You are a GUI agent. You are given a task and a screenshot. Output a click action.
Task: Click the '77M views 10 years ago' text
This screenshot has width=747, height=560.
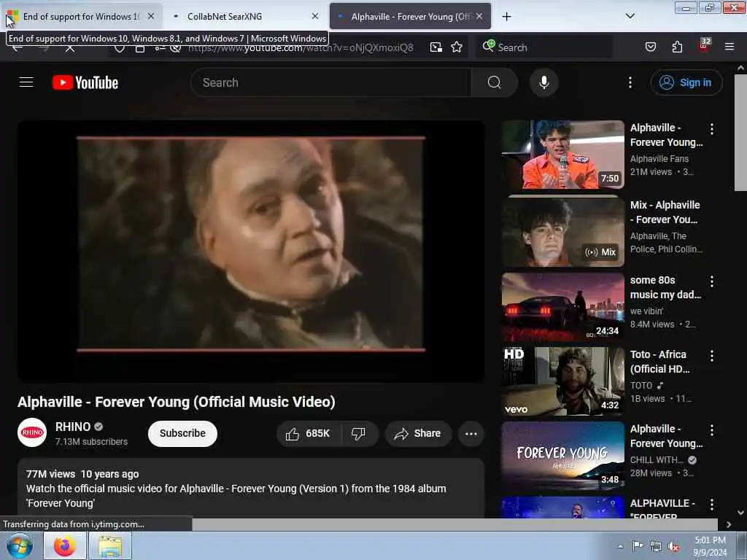pyautogui.click(x=82, y=474)
